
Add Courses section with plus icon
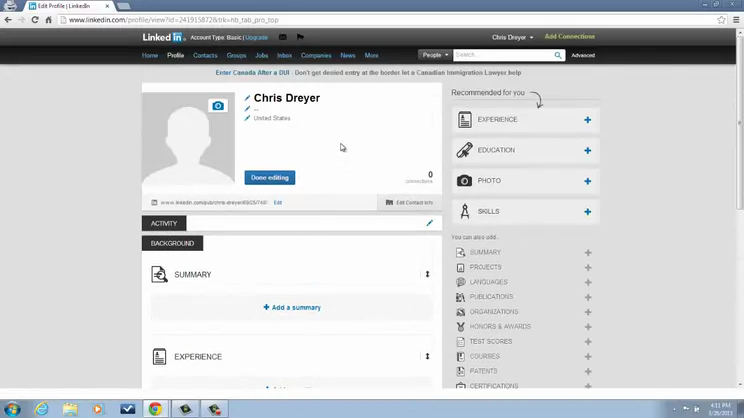tap(588, 357)
